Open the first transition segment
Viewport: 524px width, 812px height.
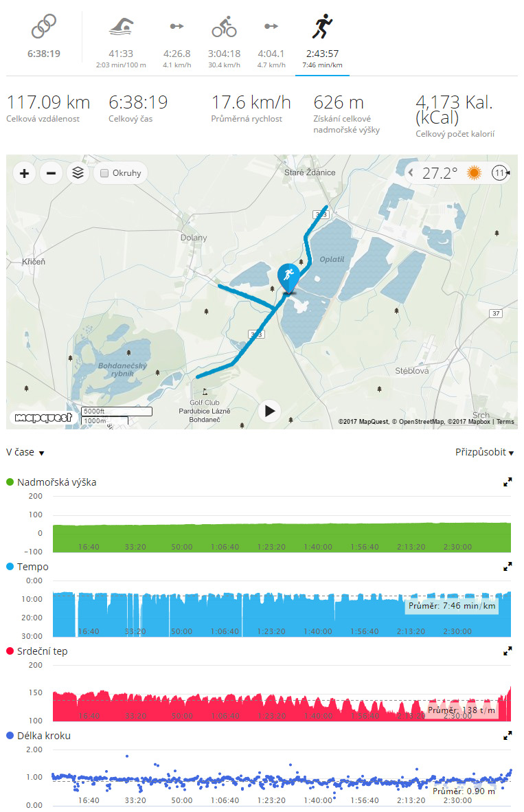pyautogui.click(x=177, y=26)
